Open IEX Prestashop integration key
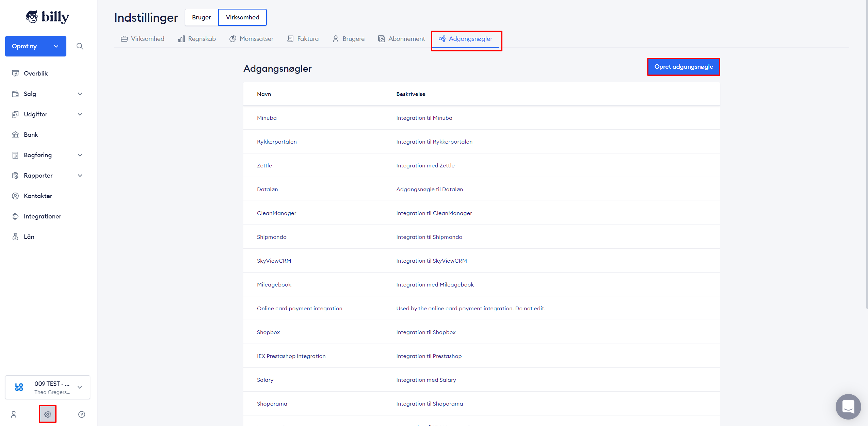Screen dimensions: 868x426 (x=291, y=356)
